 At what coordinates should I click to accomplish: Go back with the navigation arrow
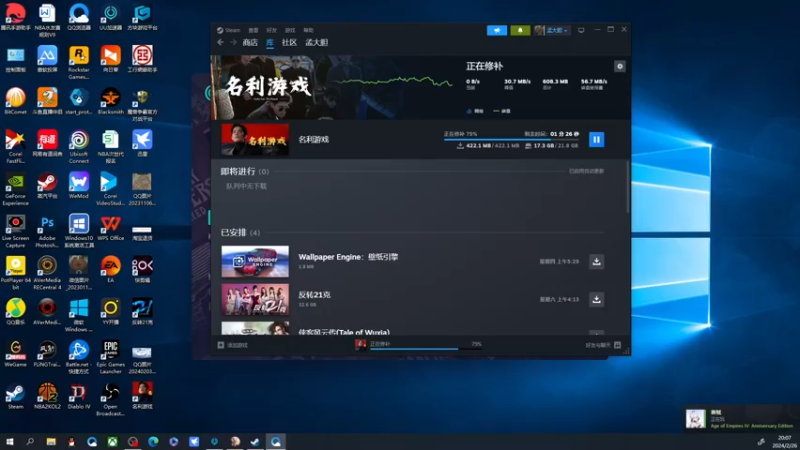click(x=220, y=42)
